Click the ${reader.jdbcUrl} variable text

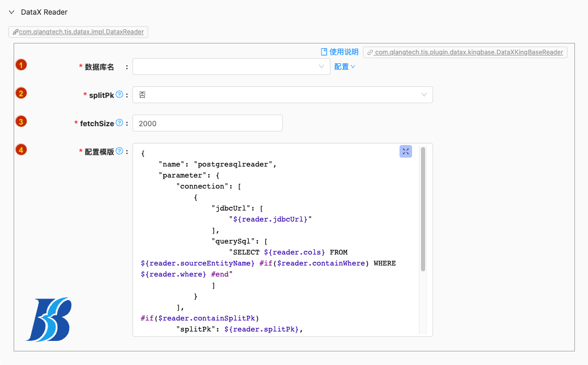[270, 219]
